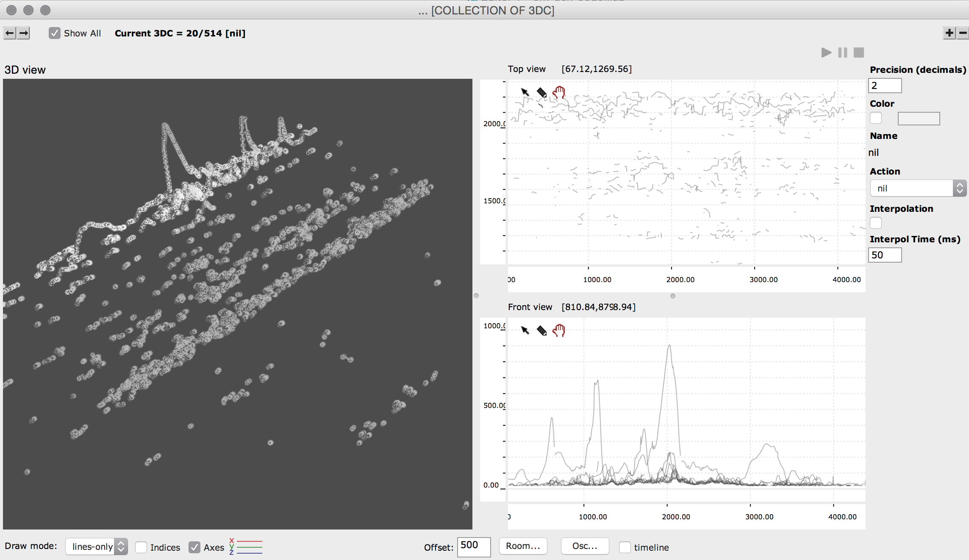Select the pencil tool in Front view
Viewport: 969px width, 560px height.
tap(541, 330)
